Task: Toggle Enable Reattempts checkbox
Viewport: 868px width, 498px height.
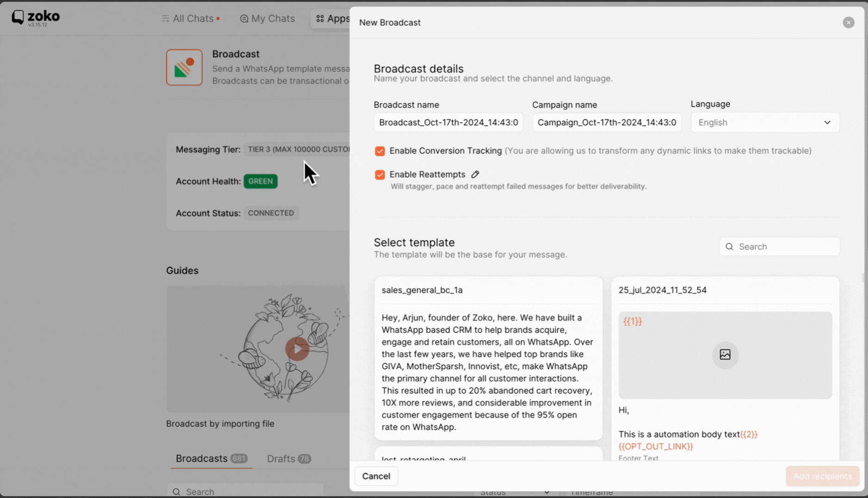Action: pos(380,175)
